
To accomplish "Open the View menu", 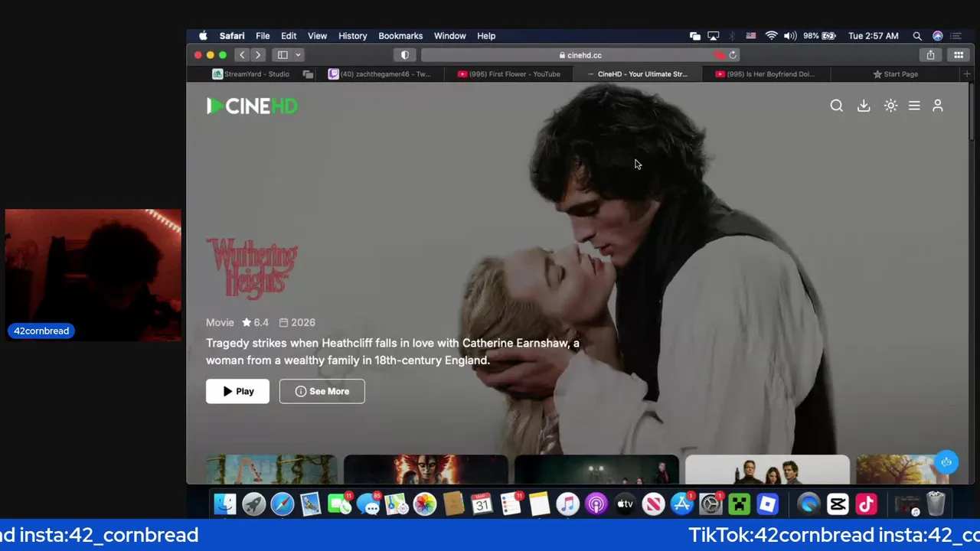I will [x=317, y=36].
